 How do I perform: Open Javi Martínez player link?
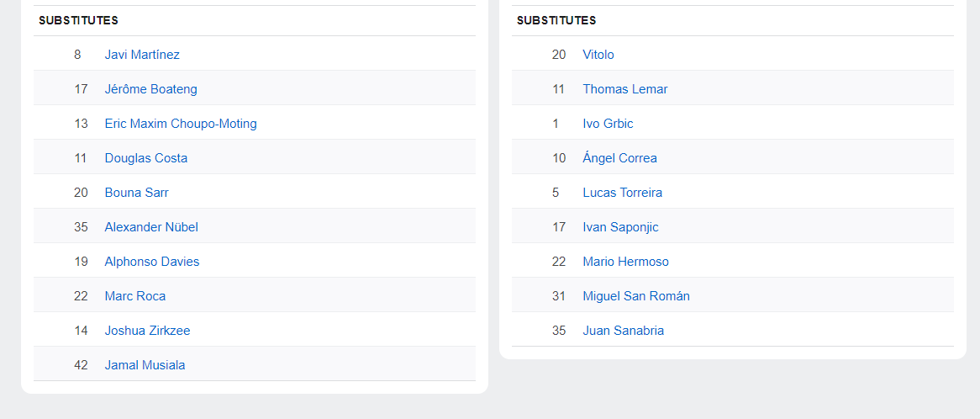coord(142,55)
